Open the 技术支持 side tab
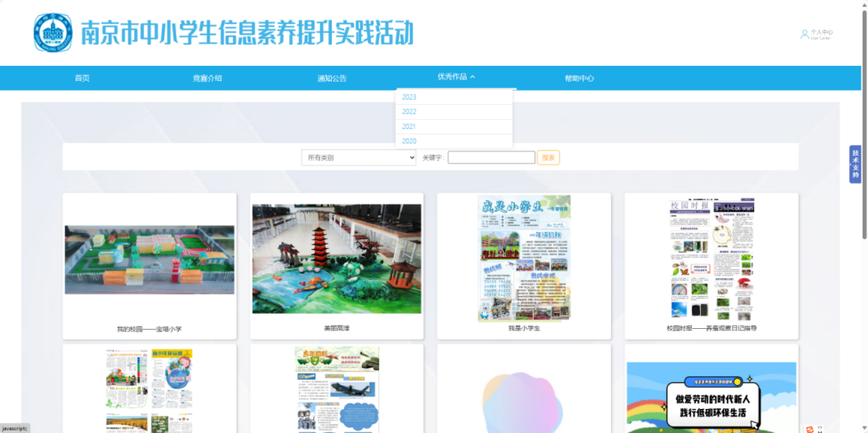The width and height of the screenshot is (868, 433). (856, 164)
